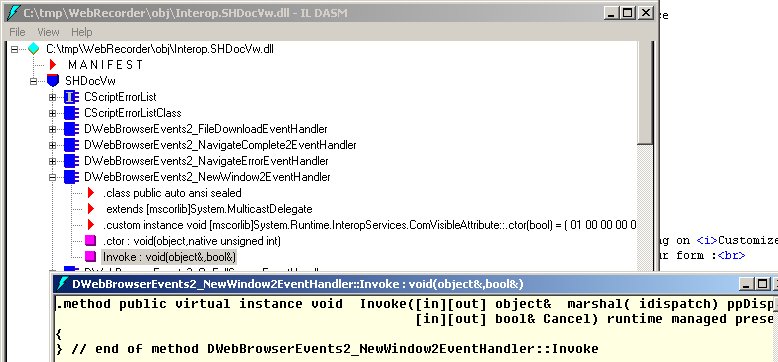
Task: Expand the CScriptErrorListClass node
Action: coord(52,113)
